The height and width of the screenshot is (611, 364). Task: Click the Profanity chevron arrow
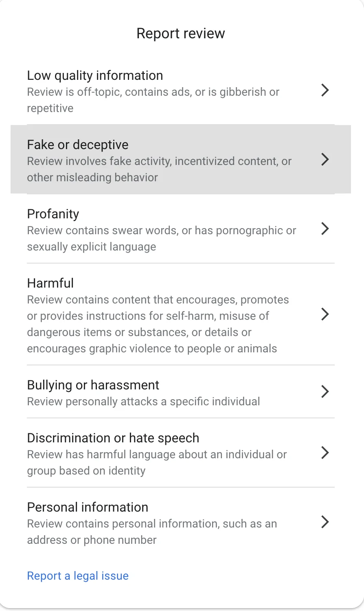tap(325, 229)
